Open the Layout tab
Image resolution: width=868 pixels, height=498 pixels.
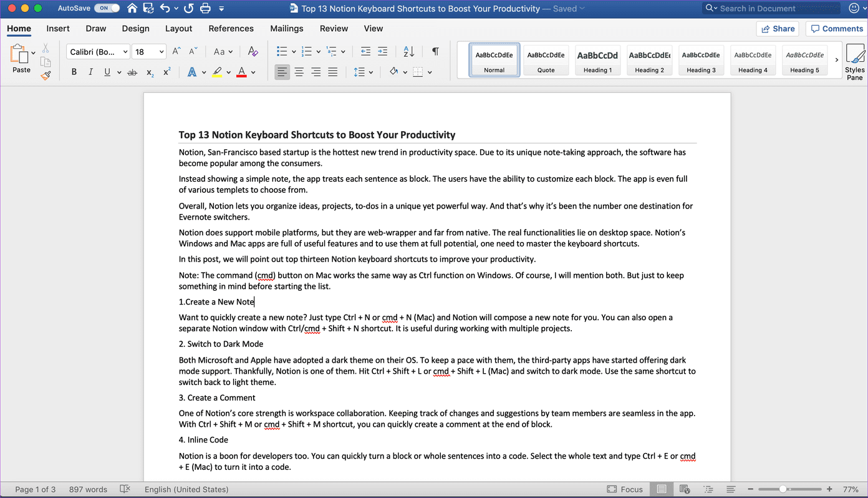[x=178, y=29]
